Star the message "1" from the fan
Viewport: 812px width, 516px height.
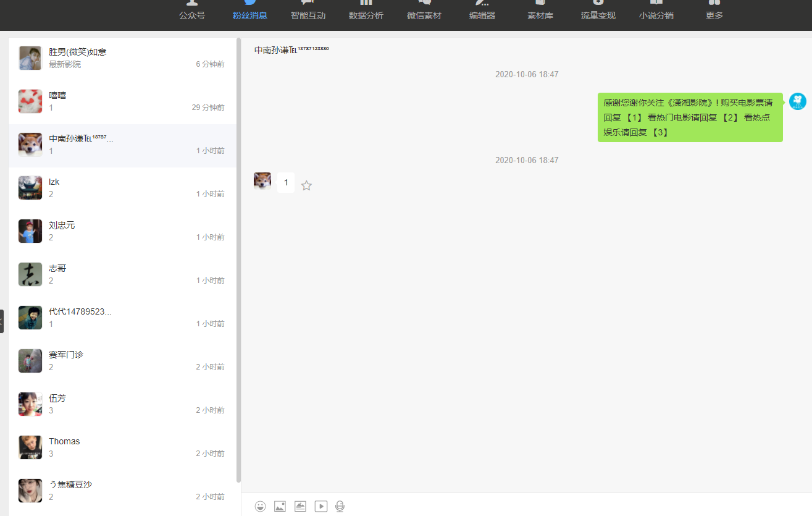(306, 185)
